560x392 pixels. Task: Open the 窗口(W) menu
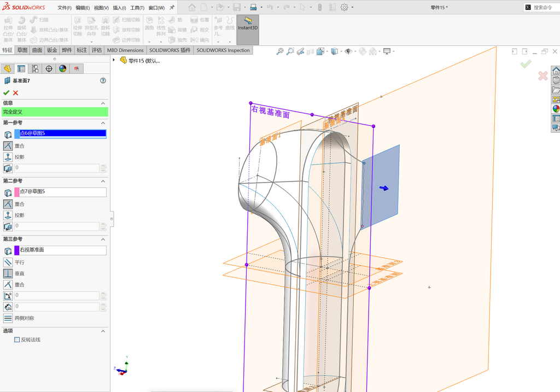tap(156, 8)
